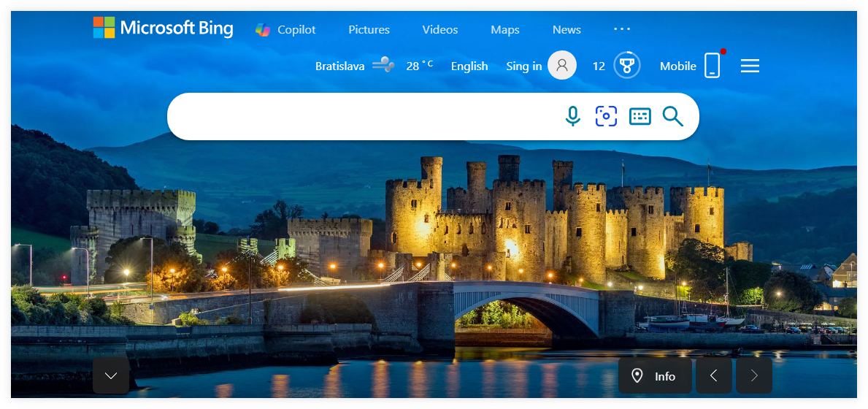Click the Info location button
868x409 pixels.
pos(655,376)
